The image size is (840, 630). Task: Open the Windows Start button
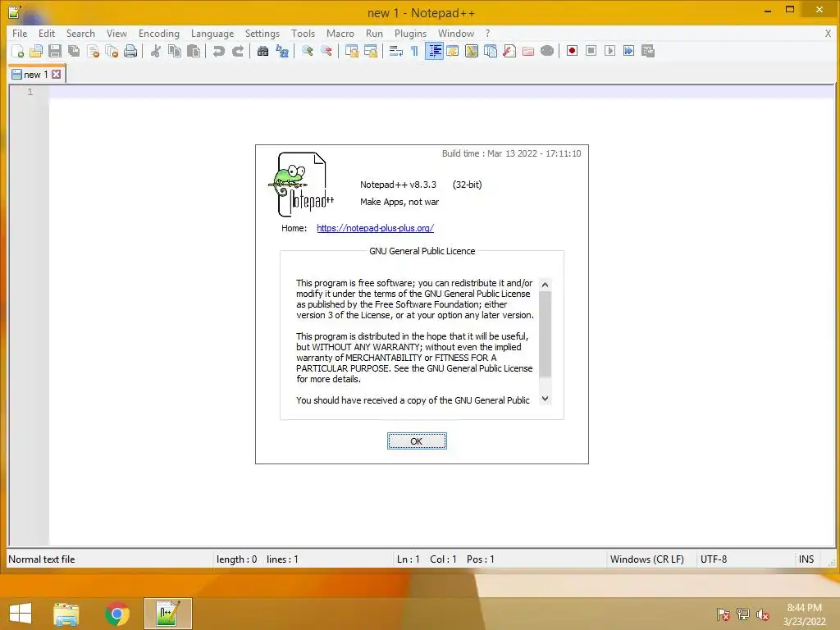coord(21,614)
